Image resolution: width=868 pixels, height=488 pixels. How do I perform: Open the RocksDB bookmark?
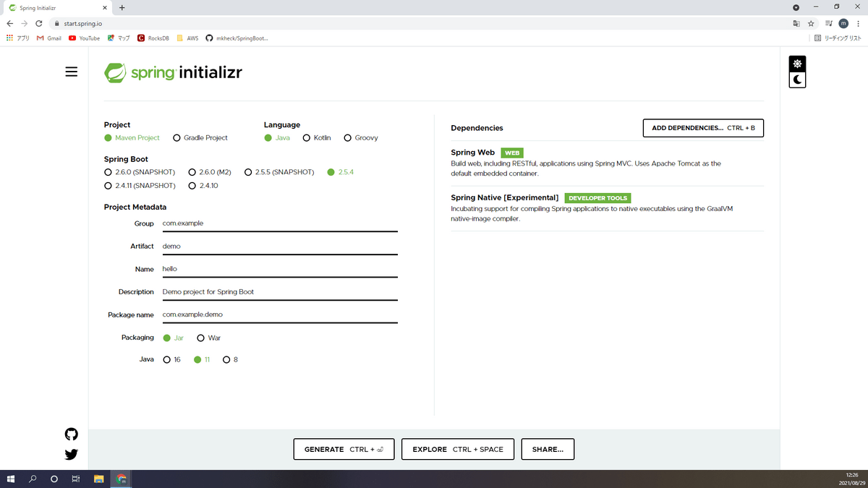click(x=153, y=38)
